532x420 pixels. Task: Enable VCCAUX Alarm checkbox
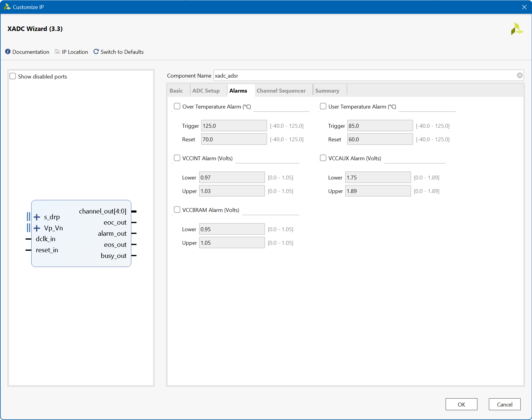(x=323, y=158)
